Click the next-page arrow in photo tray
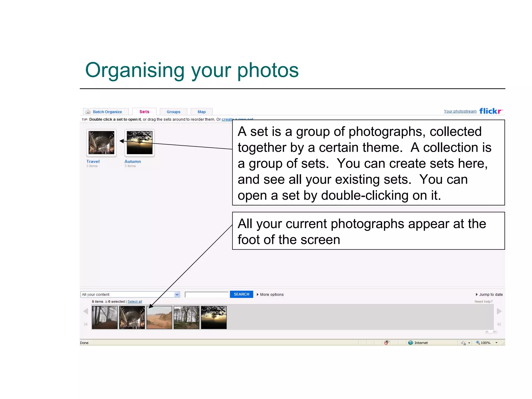Viewport: 532px width, 399px height. 499,311
